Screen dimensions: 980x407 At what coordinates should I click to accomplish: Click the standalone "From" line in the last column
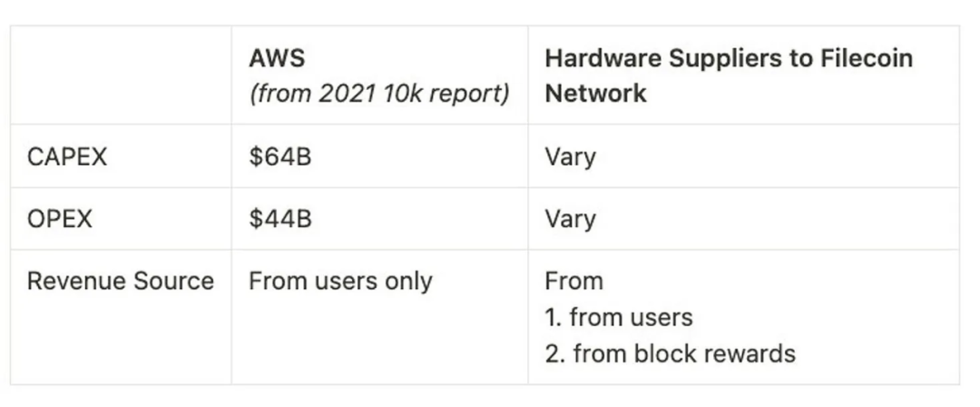(x=573, y=282)
